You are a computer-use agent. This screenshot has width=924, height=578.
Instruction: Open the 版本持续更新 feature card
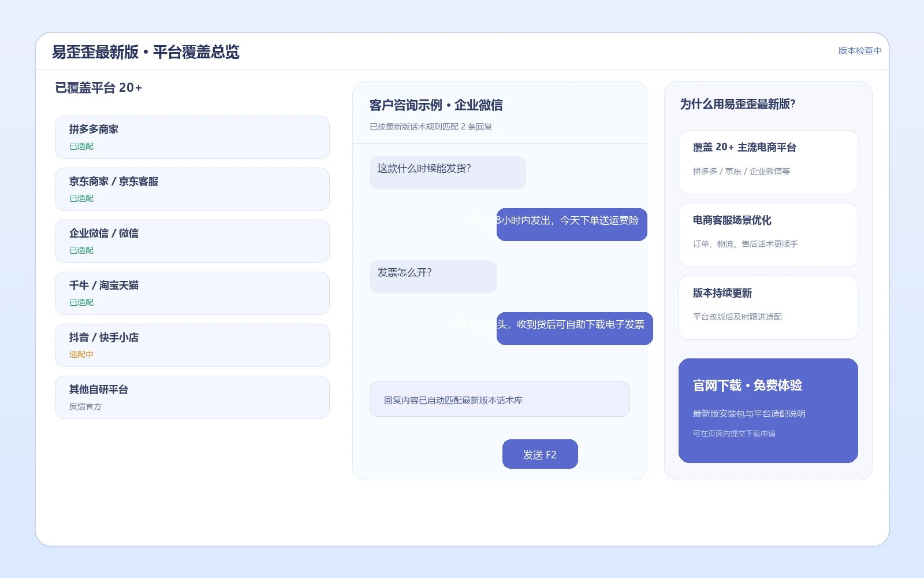point(768,307)
